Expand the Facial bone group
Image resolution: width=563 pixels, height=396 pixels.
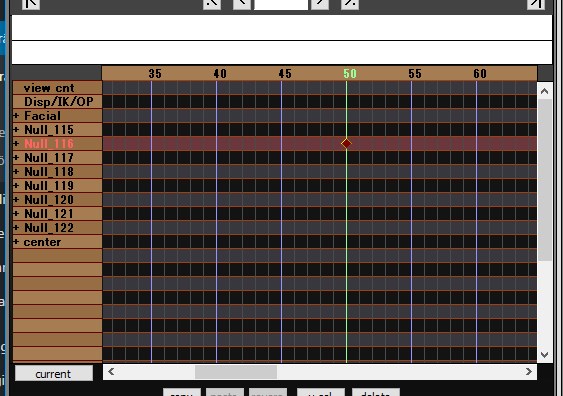16,116
